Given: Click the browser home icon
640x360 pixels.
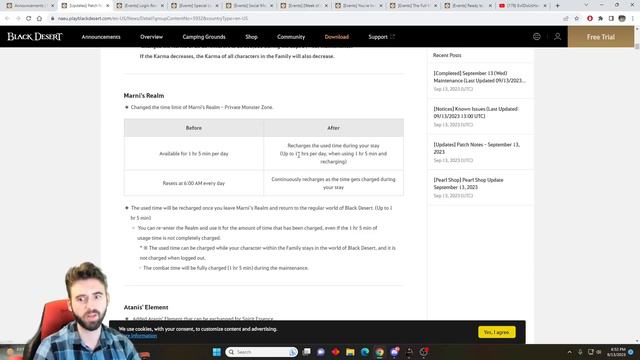Looking at the screenshot, I should pyautogui.click(x=39, y=18).
